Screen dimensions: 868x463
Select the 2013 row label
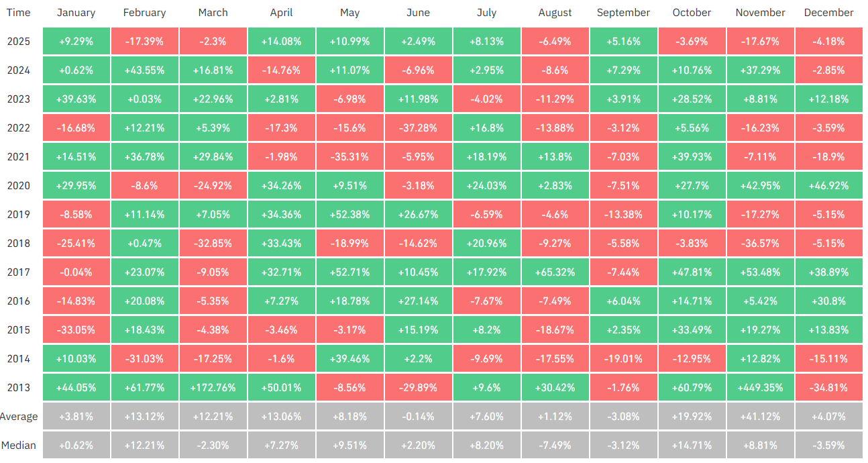18,387
